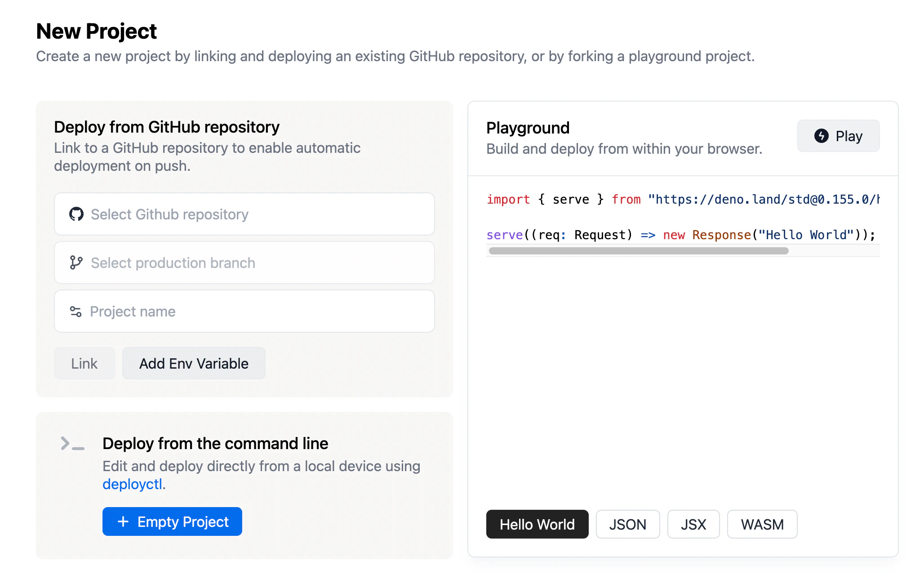Click Add Env Variable button
924x588 pixels.
tap(194, 363)
